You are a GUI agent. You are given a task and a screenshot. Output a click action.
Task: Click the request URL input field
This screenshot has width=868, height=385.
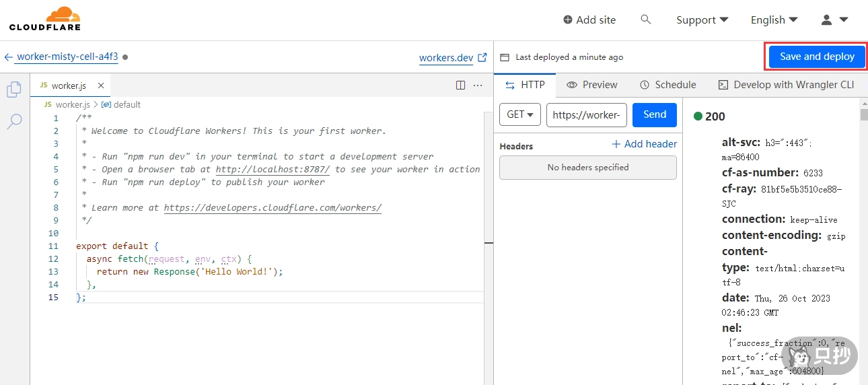point(586,114)
